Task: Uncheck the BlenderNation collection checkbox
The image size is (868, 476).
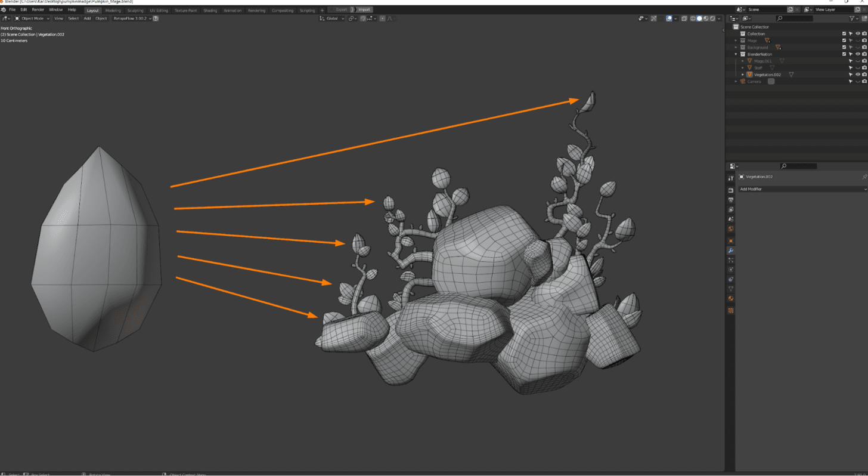Action: tap(844, 54)
